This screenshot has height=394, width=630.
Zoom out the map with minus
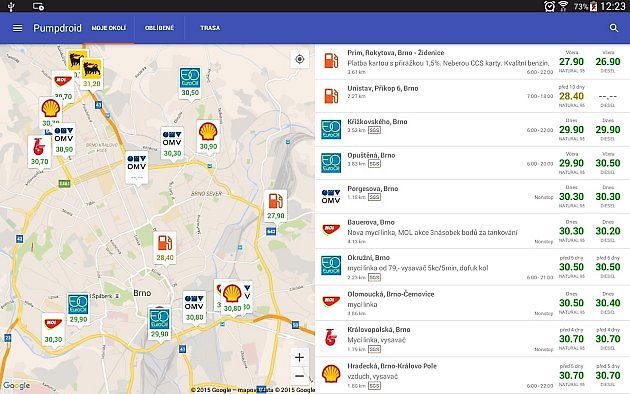point(299,376)
